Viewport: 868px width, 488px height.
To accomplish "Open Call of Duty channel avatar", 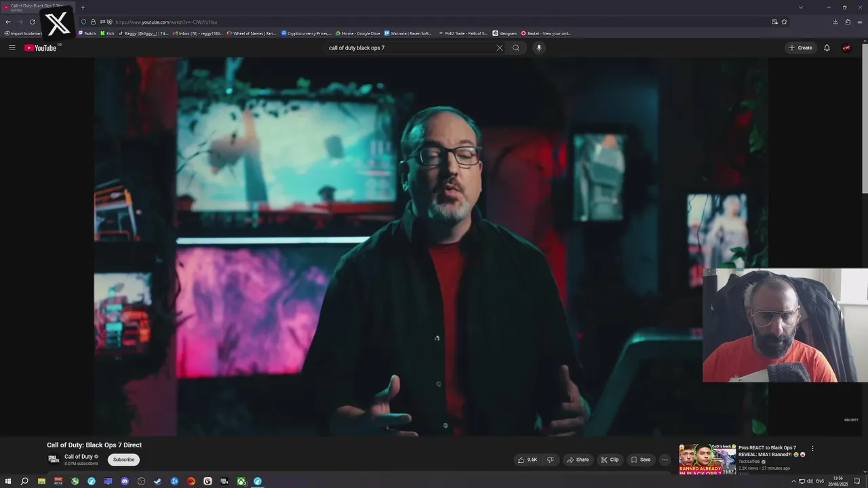I will click(54, 459).
